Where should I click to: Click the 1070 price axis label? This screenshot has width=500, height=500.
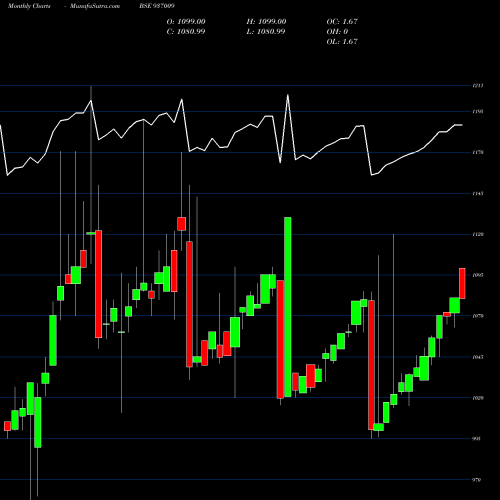point(478,316)
